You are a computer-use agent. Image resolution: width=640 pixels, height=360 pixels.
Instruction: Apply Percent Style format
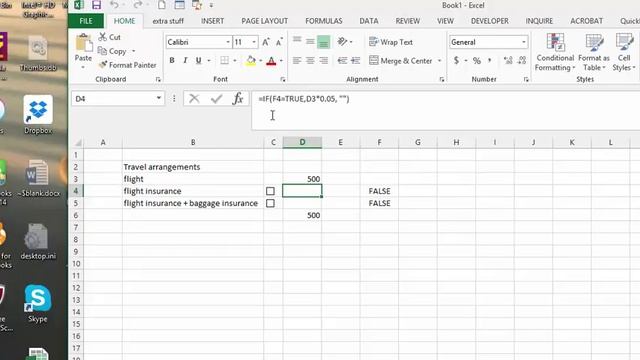pos(477,60)
